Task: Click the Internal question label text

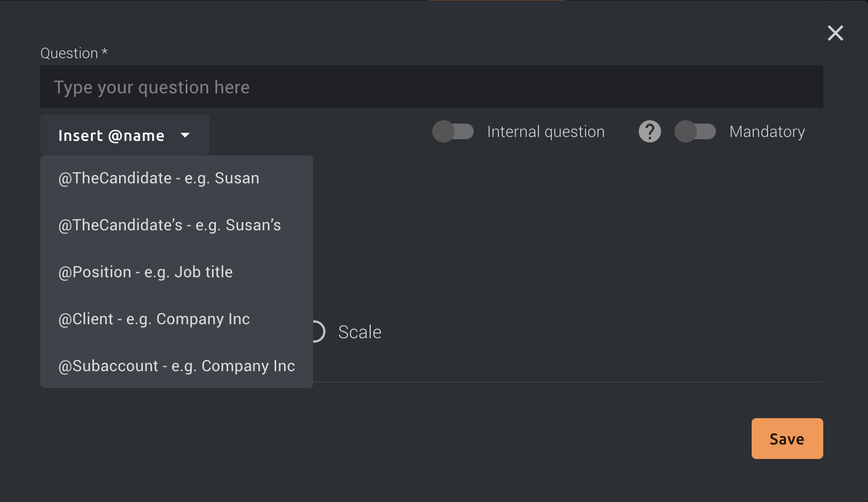Action: 546,131
